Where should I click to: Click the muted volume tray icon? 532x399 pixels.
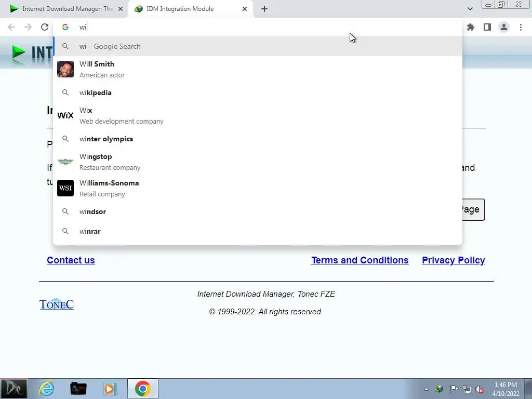click(x=480, y=389)
